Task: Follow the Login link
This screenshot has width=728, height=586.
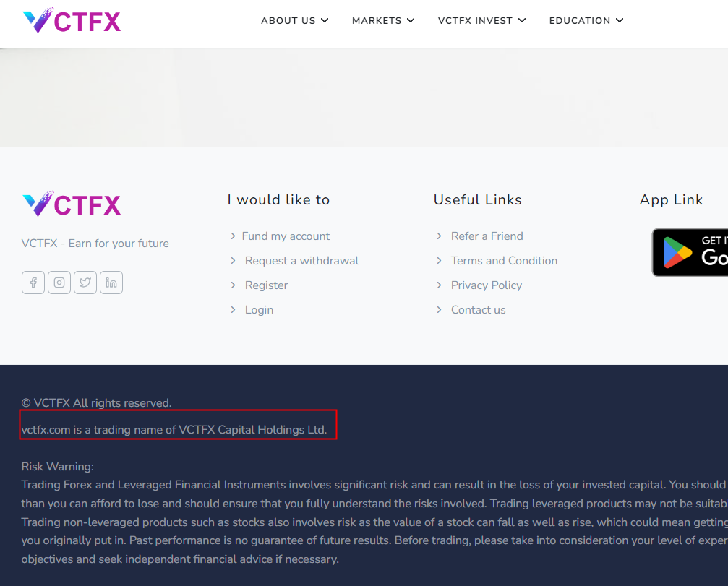Action: [259, 310]
